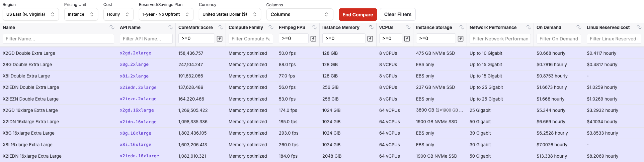Click Clear Filters button

point(398,14)
